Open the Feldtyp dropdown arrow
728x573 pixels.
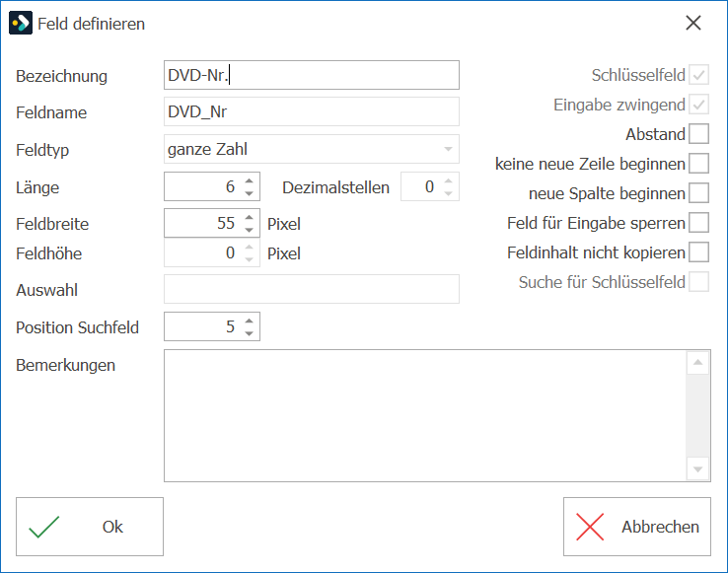(x=448, y=149)
